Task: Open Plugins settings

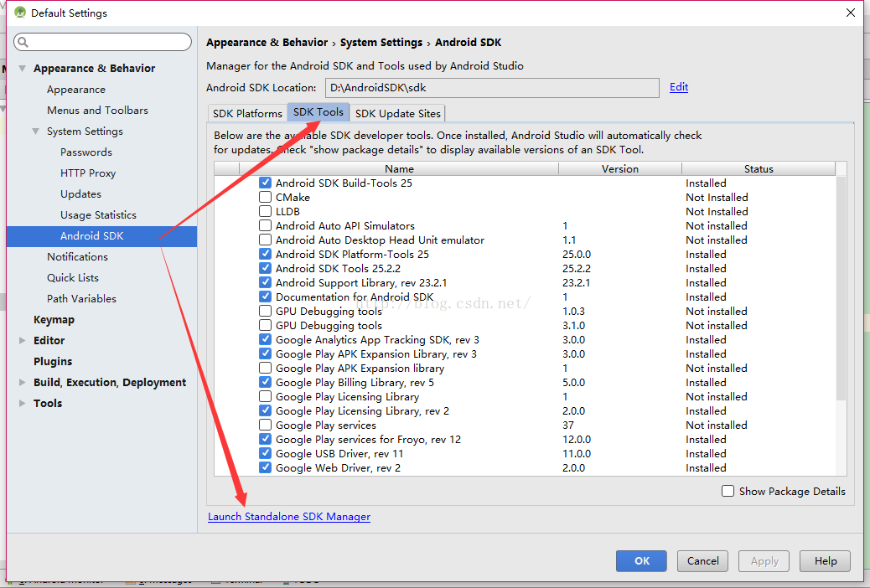Action: tap(53, 361)
